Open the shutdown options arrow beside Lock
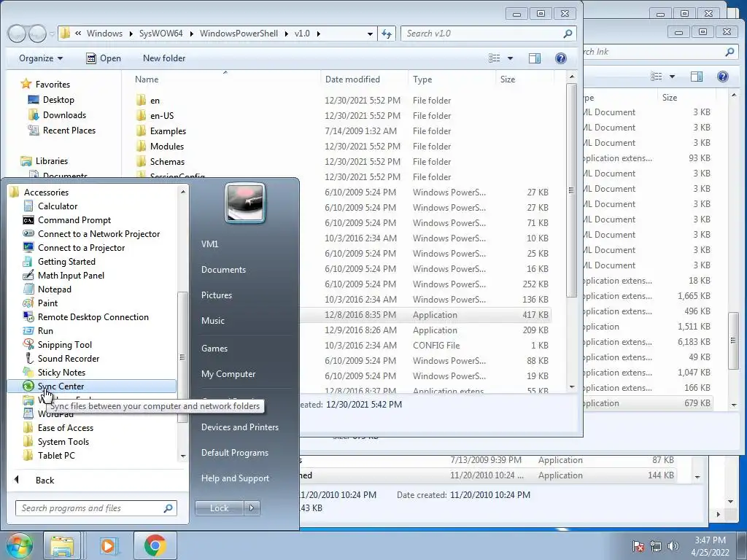The width and height of the screenshot is (747, 560). click(252, 508)
